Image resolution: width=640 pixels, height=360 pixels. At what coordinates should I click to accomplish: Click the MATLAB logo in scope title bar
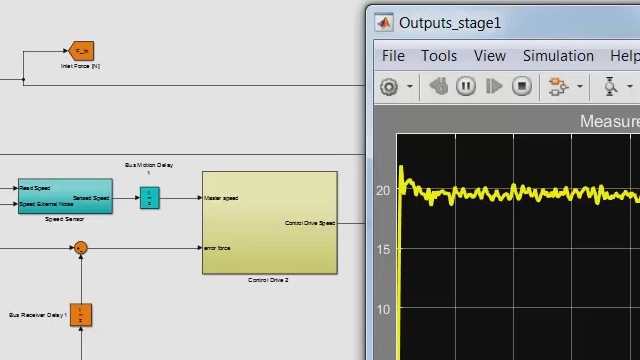tap(384, 23)
